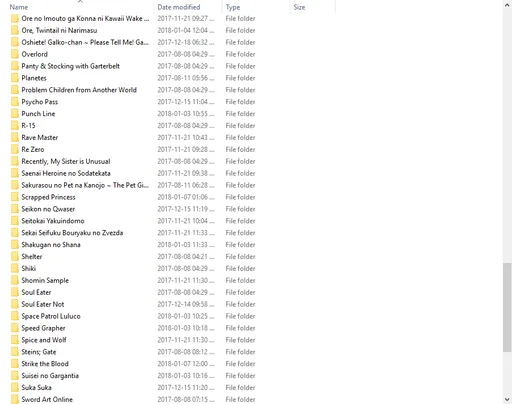This screenshot has height=404, width=512.
Task: Select Rave Master folder name
Action: click(40, 137)
